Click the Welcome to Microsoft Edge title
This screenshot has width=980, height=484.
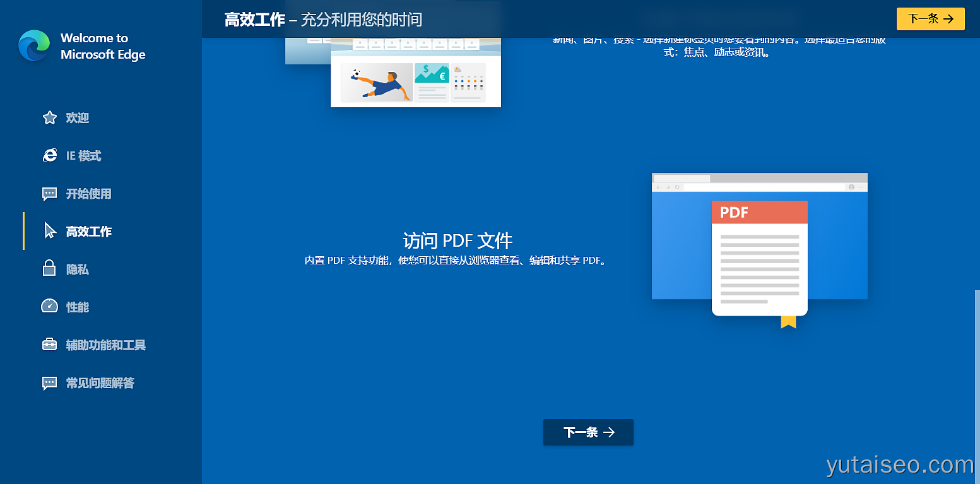coord(103,46)
